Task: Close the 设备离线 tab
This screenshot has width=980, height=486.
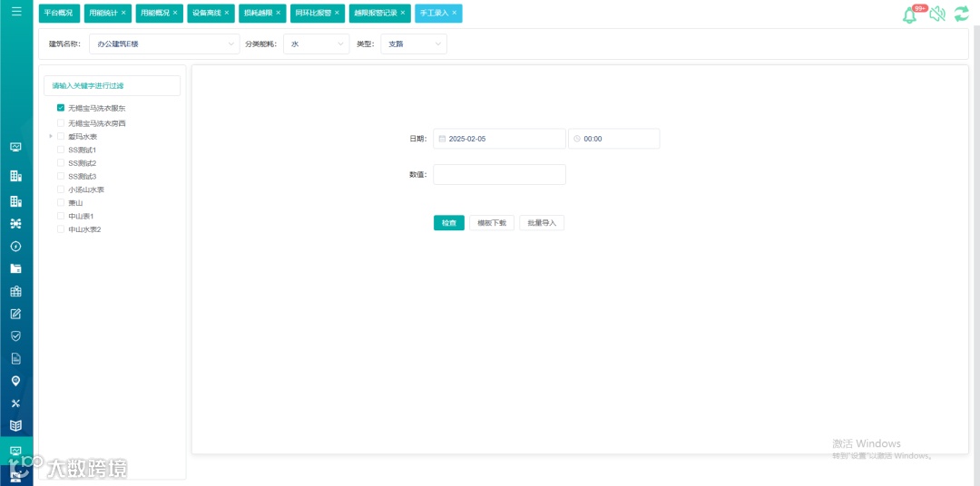Action: 226,13
